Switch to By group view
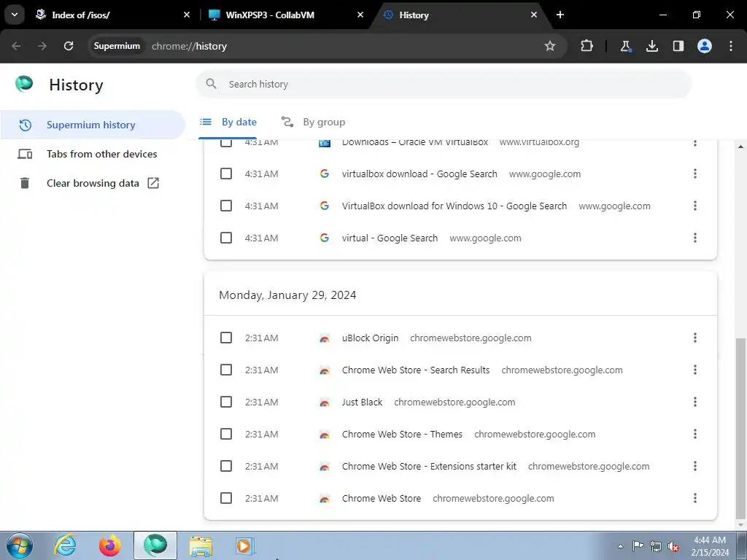The height and width of the screenshot is (560, 747). [313, 122]
